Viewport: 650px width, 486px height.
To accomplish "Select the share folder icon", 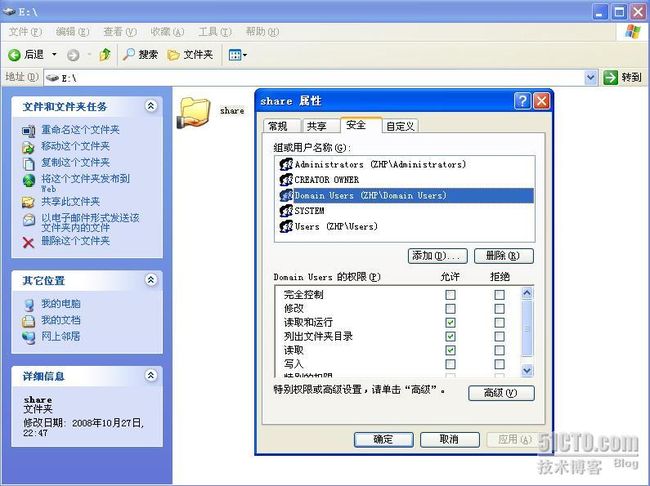I will (193, 113).
